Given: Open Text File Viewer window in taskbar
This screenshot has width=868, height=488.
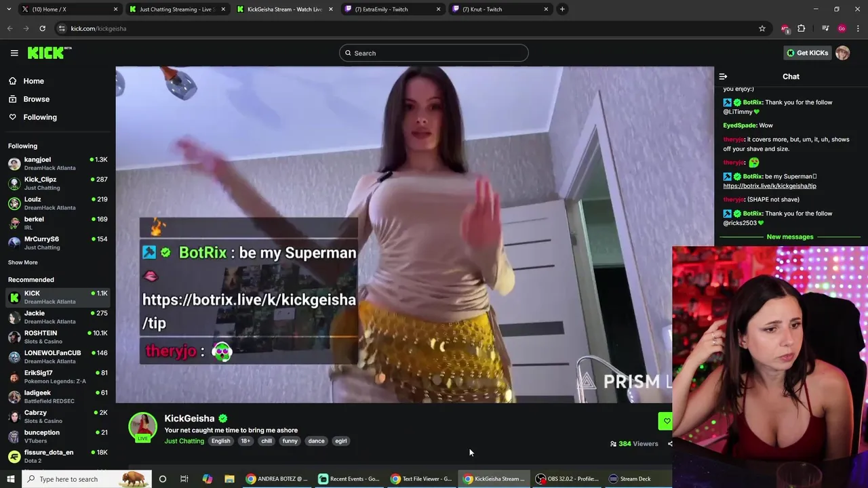Looking at the screenshot, I should 421,479.
